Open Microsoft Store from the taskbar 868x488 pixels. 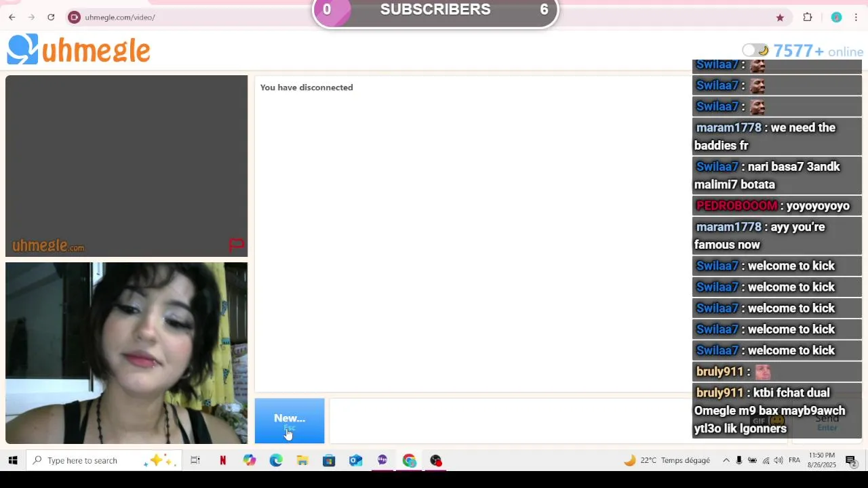click(x=329, y=460)
